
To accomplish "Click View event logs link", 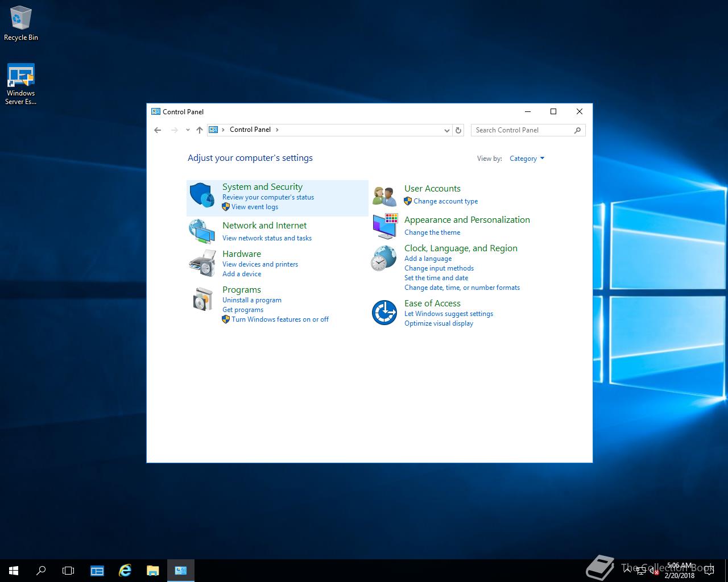I will 255,207.
